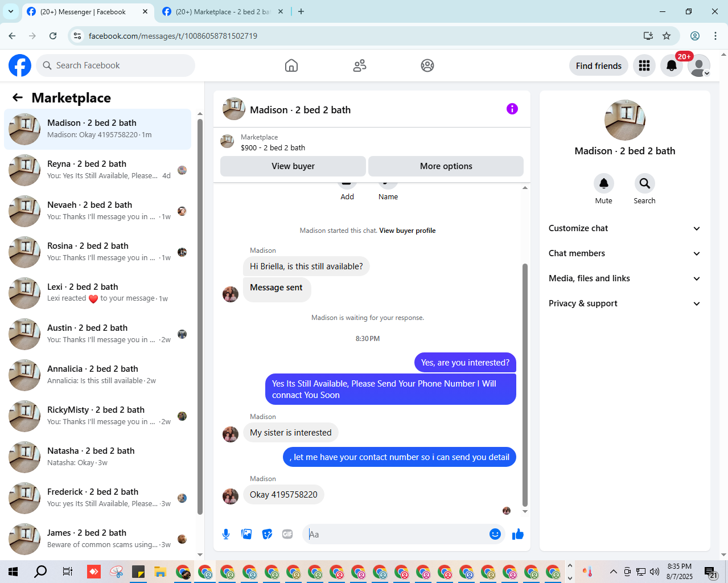Screen dimensions: 728x583
Task: View site information icon in the address bar
Action: [77, 36]
